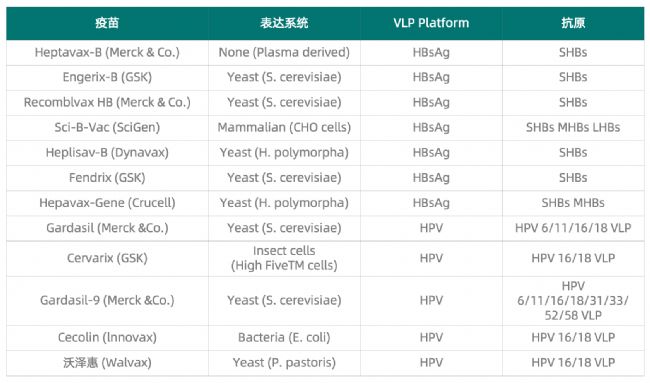Click the Hepavax-Gene (Crucell) cell

point(107,203)
